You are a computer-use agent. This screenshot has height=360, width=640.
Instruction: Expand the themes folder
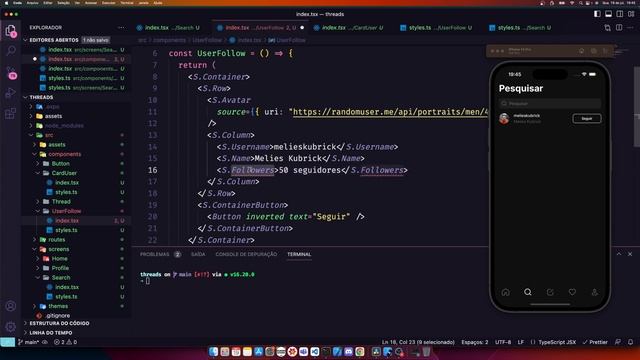pyautogui.click(x=58, y=306)
